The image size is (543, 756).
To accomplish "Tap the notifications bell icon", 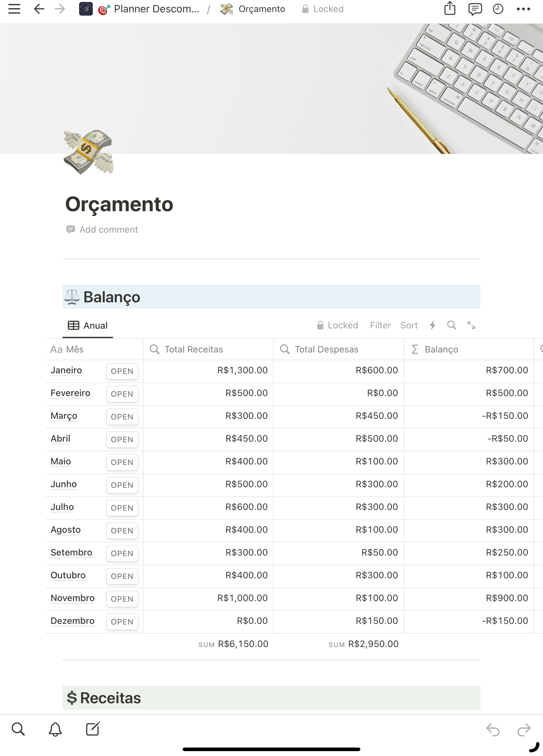I will (x=55, y=729).
